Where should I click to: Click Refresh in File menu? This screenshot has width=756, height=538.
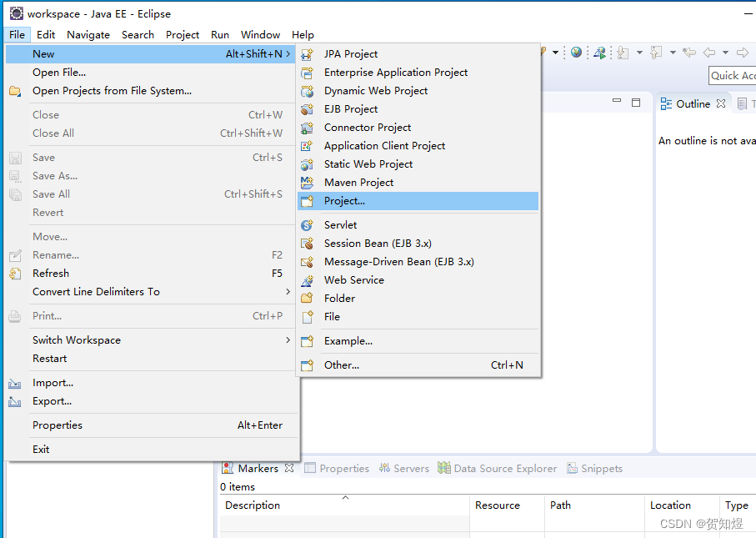[150, 273]
